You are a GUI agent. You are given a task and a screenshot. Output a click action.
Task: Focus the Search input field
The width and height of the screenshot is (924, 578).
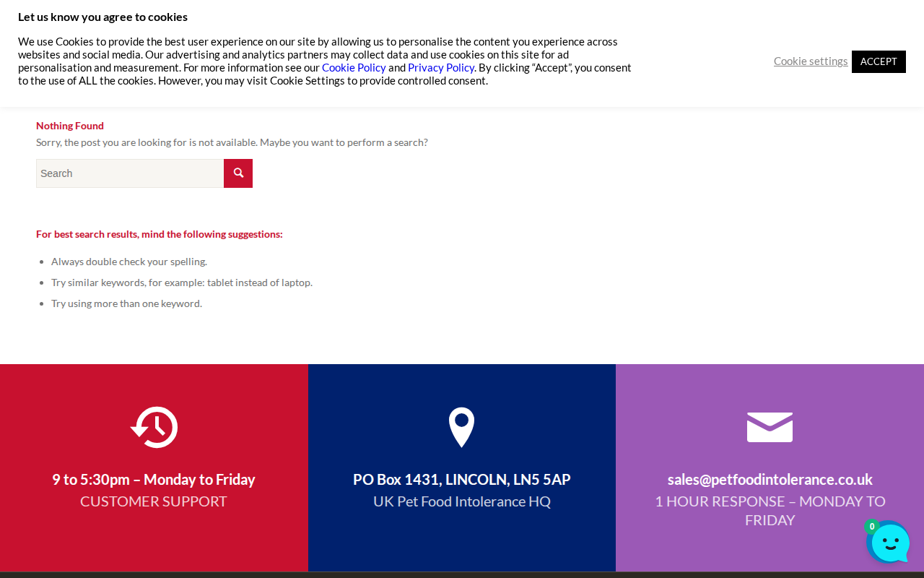130,173
